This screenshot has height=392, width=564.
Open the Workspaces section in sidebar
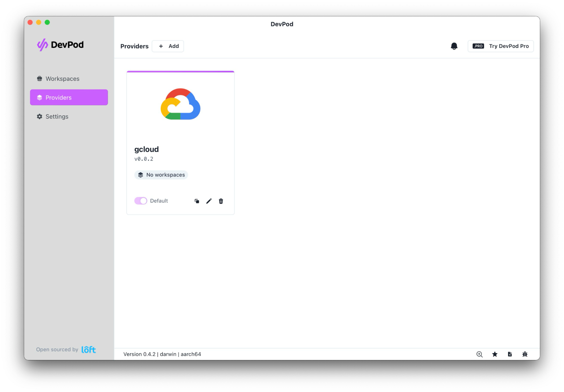click(x=62, y=79)
